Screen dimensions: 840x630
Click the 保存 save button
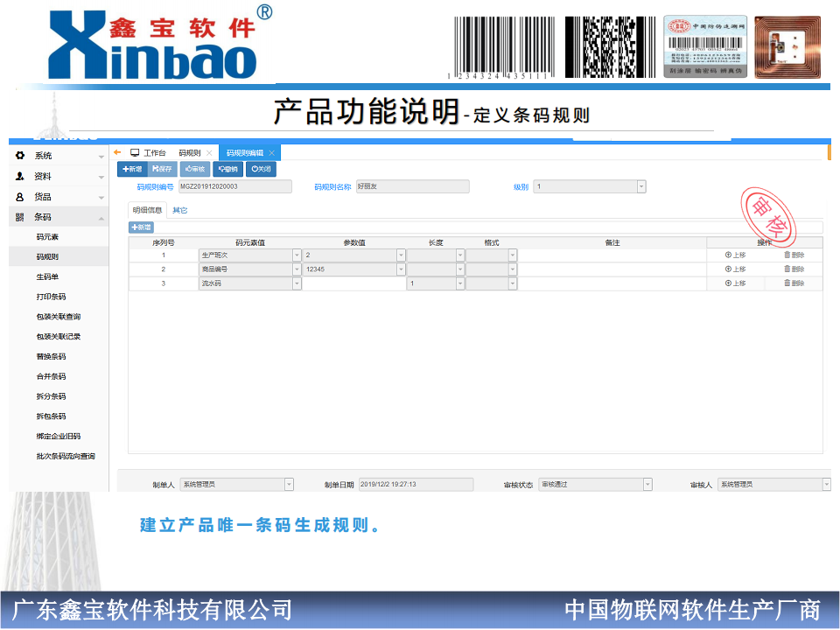tap(163, 169)
